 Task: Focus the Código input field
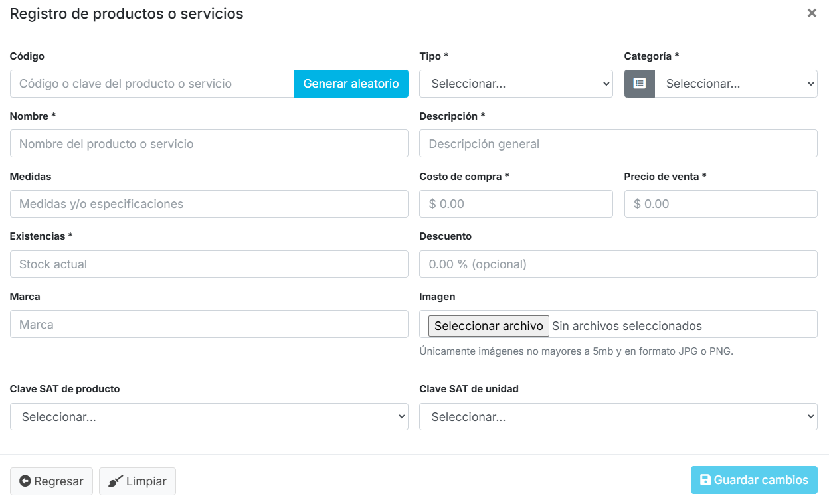[151, 84]
